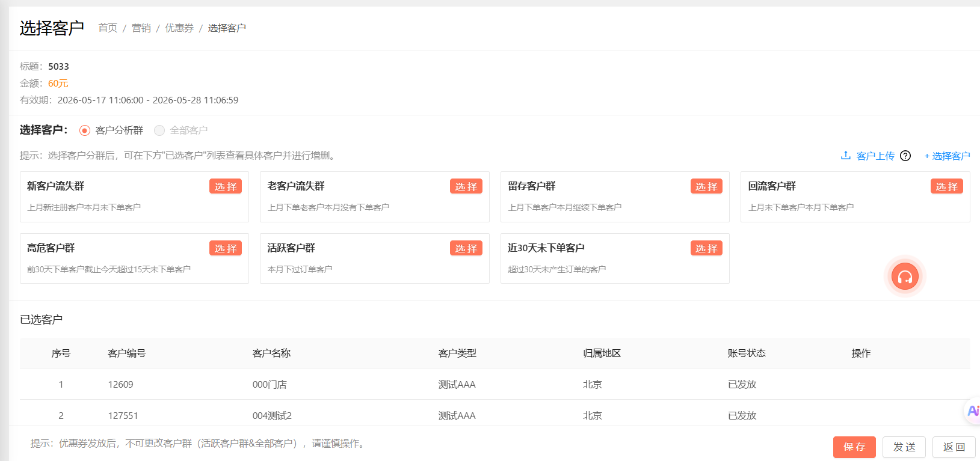Click the 客户上传 link
The image size is (980, 461).
(x=875, y=156)
